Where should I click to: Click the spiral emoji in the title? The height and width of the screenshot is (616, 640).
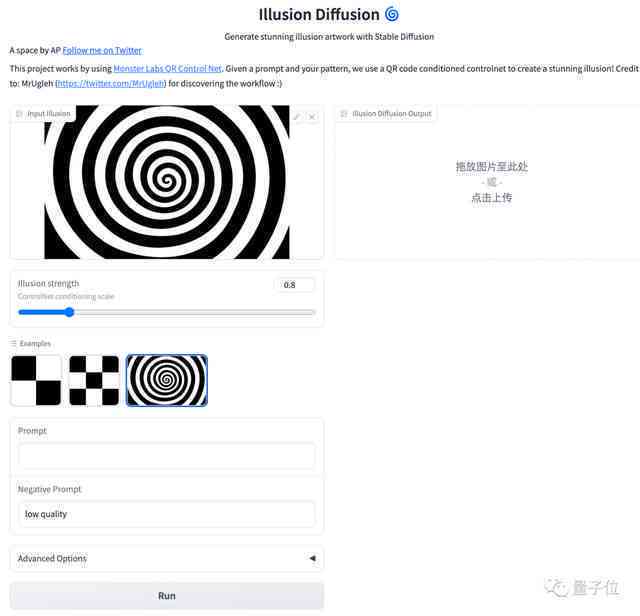click(x=392, y=15)
